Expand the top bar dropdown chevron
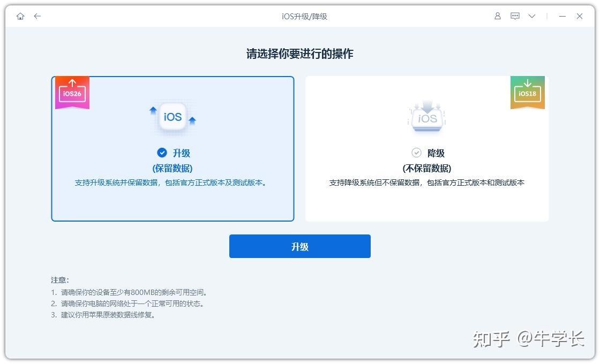 pos(531,16)
